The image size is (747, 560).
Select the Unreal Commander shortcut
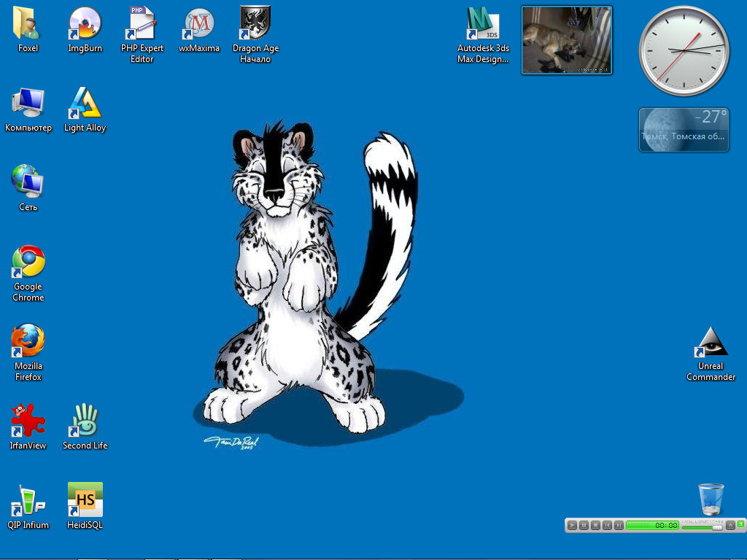pos(711,342)
